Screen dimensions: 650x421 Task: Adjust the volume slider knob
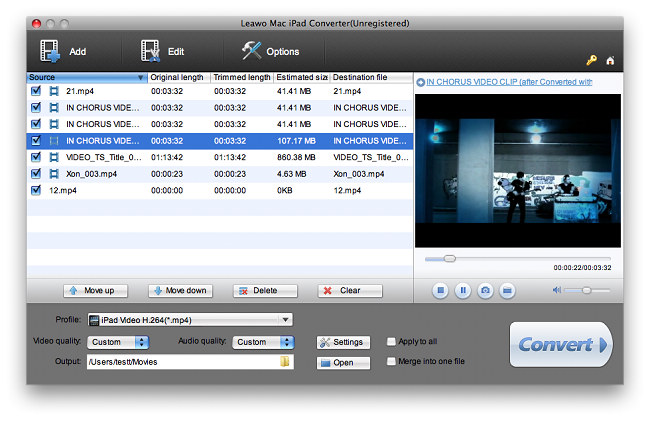586,290
